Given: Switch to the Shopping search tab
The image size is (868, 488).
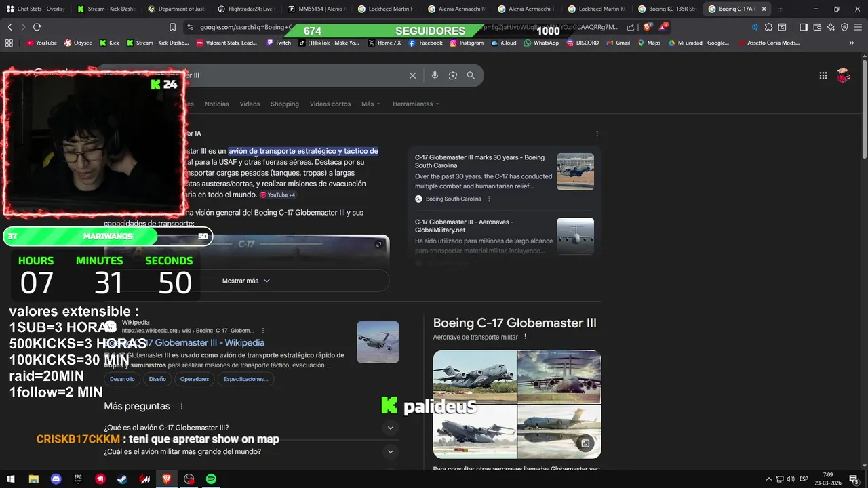Looking at the screenshot, I should [285, 104].
